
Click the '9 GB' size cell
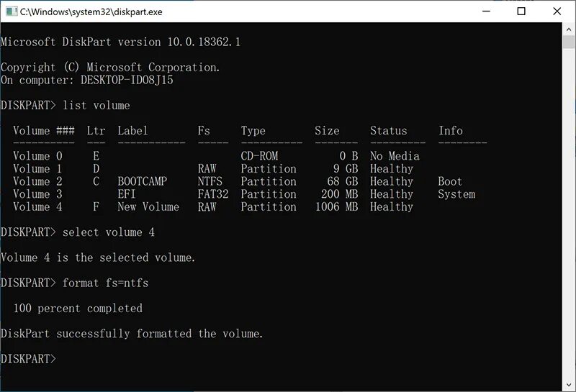tap(346, 169)
